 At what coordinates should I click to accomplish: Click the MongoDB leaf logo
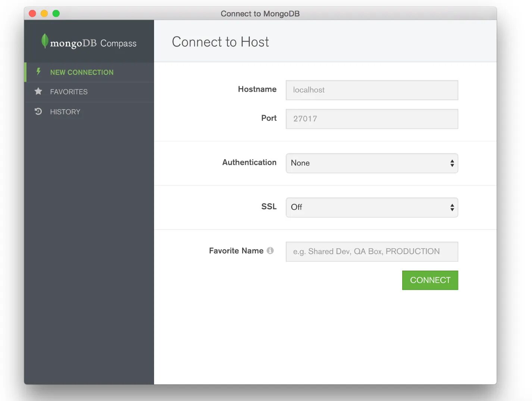(x=45, y=41)
